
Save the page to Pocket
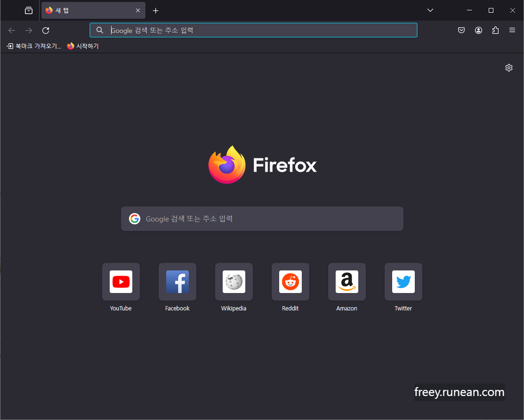[x=461, y=30]
